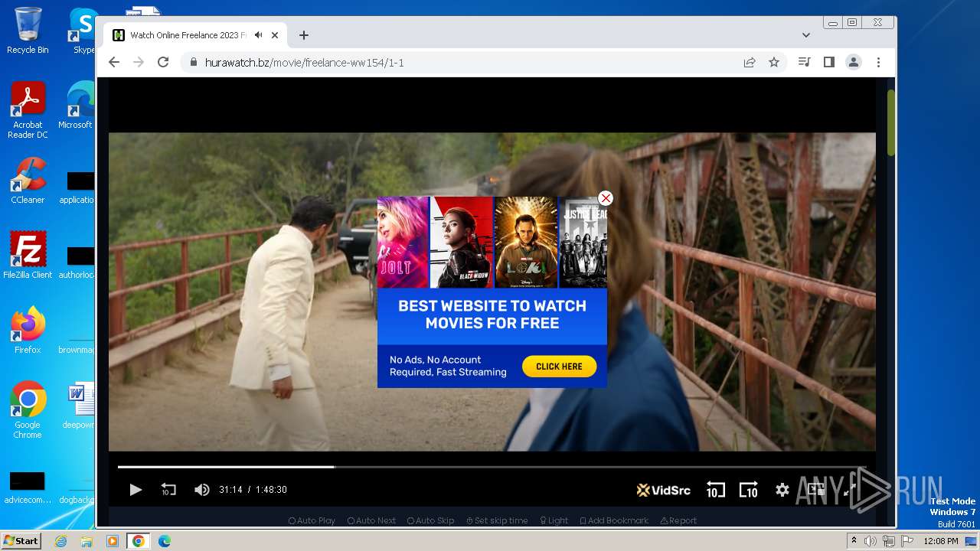This screenshot has height=551, width=980.
Task: Show hidden system tray icons
Action: (854, 541)
